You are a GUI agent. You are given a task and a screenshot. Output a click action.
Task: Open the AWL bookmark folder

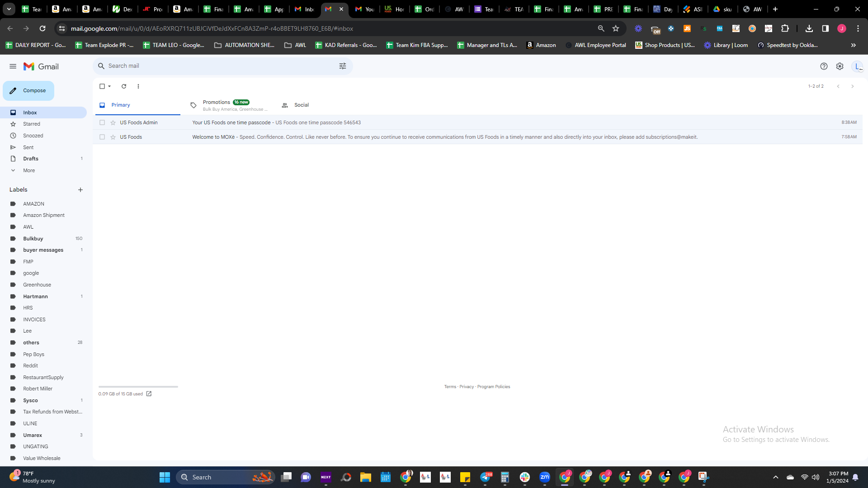[295, 45]
